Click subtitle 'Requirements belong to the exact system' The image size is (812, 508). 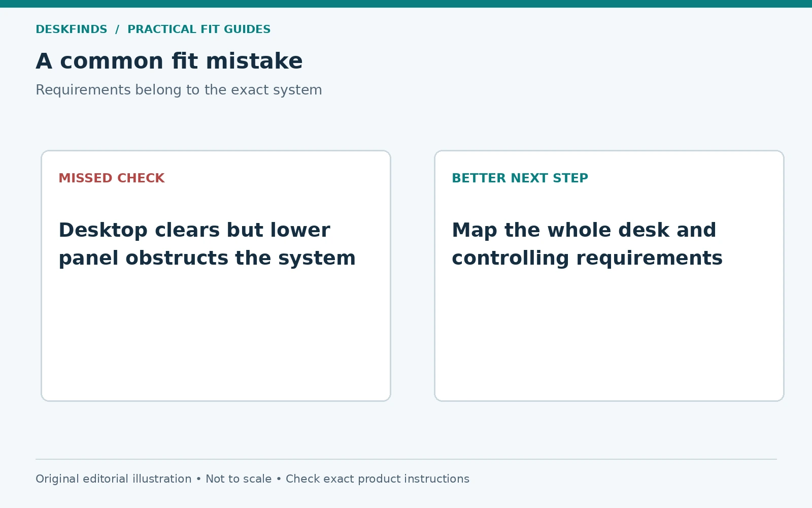click(179, 90)
